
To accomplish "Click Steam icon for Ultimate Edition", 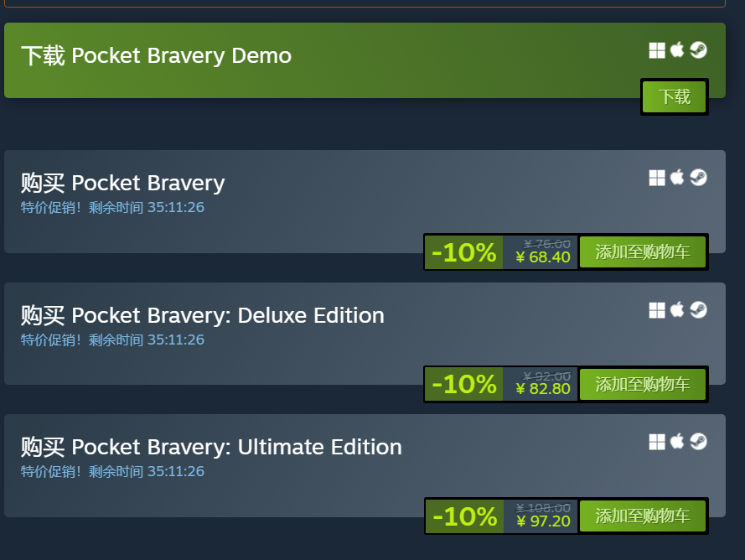I will [x=698, y=441].
